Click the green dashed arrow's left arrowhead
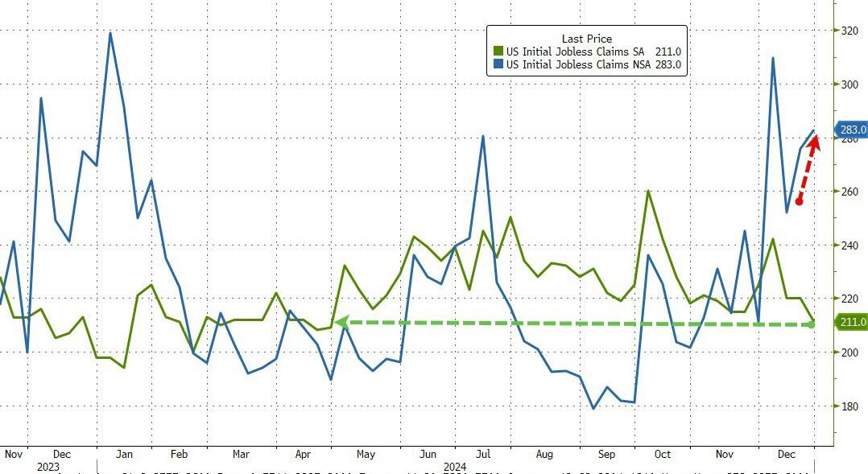This screenshot has width=868, height=474. [341, 322]
